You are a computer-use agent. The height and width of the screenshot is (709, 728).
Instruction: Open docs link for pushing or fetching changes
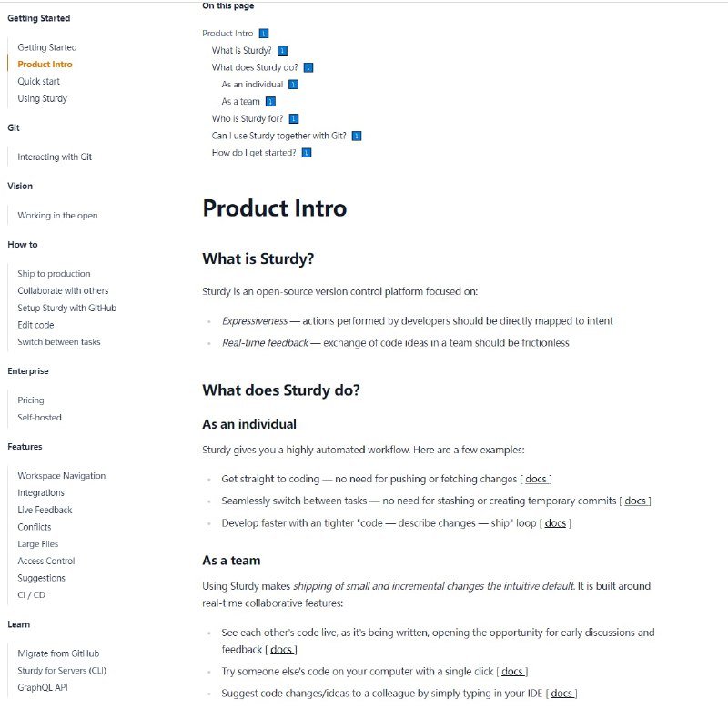(x=536, y=479)
